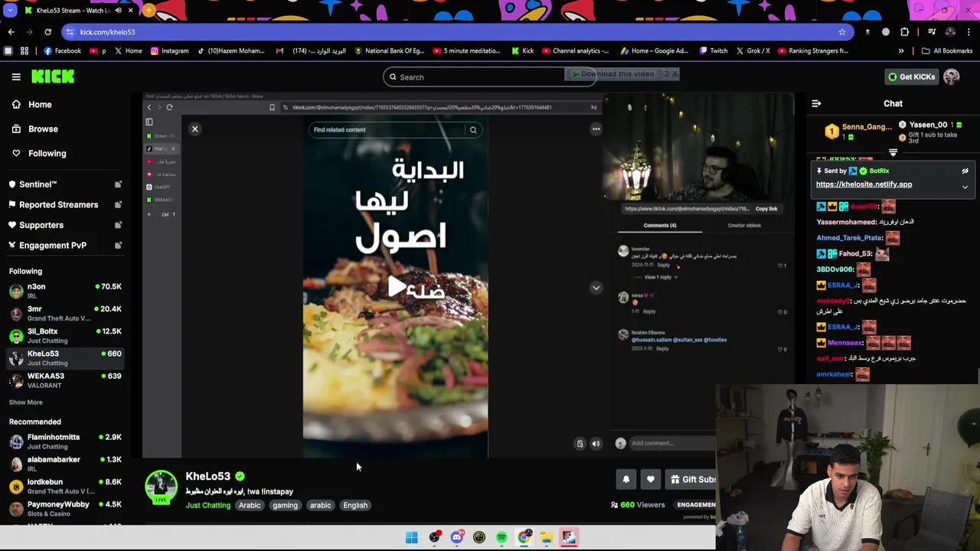Open user profile avatar in Kick header

[952, 77]
